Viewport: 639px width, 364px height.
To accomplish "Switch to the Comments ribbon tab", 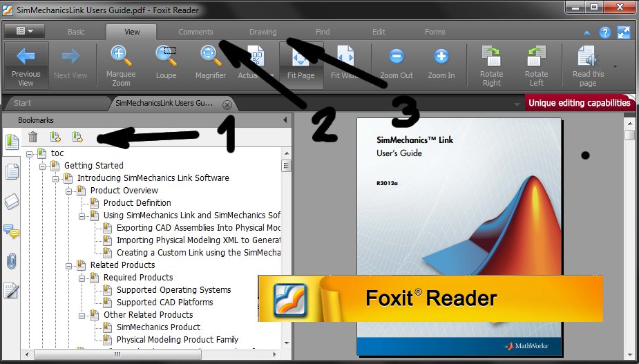I will (x=195, y=32).
